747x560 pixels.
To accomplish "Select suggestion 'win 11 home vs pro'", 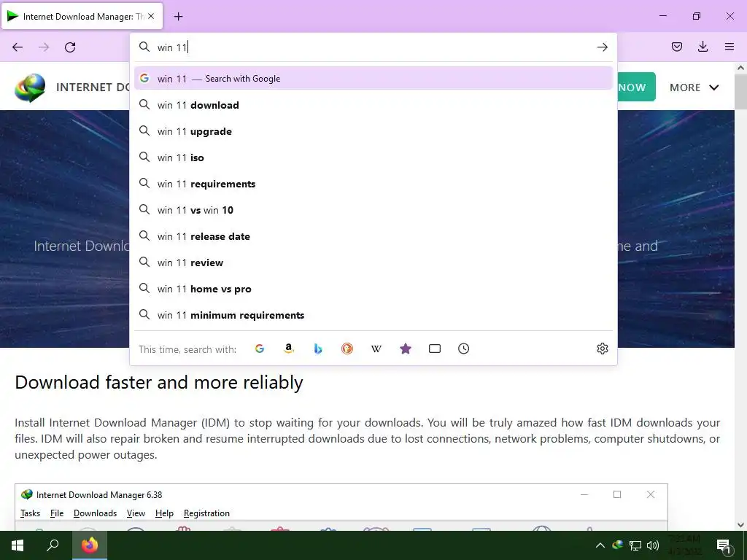I will pyautogui.click(x=373, y=289).
